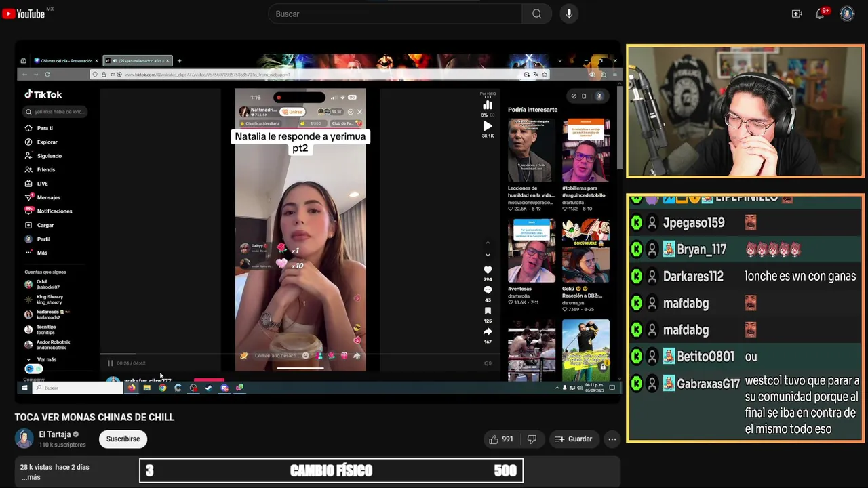Open TikTok Para ti feed
Image resolution: width=868 pixels, height=488 pixels.
point(39,128)
